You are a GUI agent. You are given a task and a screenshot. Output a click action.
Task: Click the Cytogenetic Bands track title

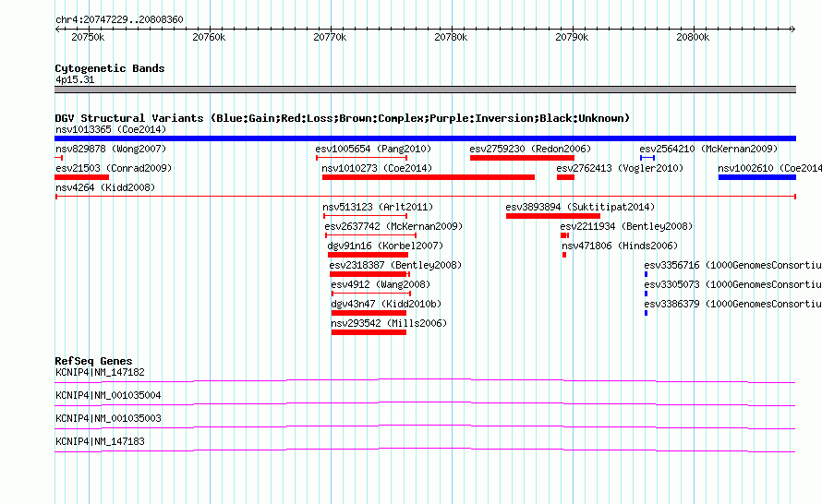[110, 68]
